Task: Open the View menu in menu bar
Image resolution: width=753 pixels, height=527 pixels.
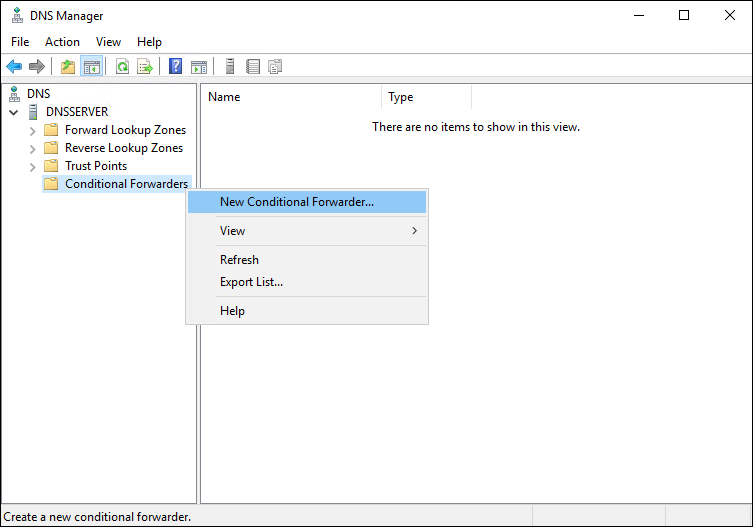Action: point(109,42)
